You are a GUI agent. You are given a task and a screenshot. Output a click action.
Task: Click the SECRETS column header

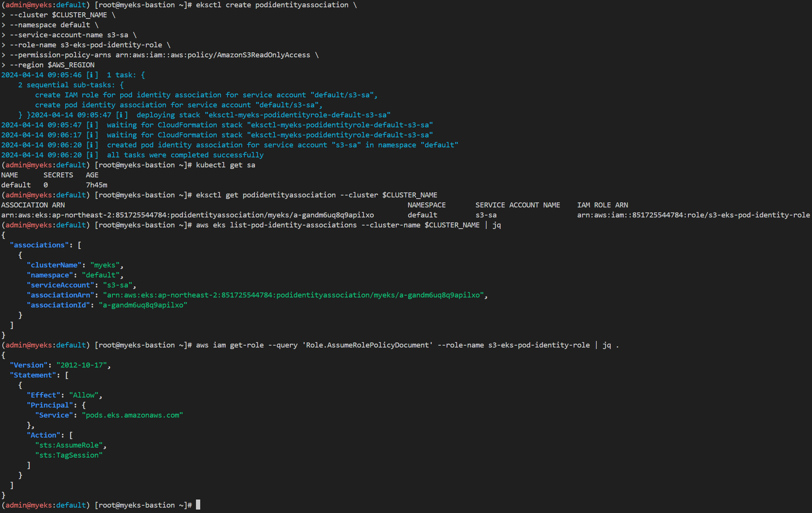point(58,175)
